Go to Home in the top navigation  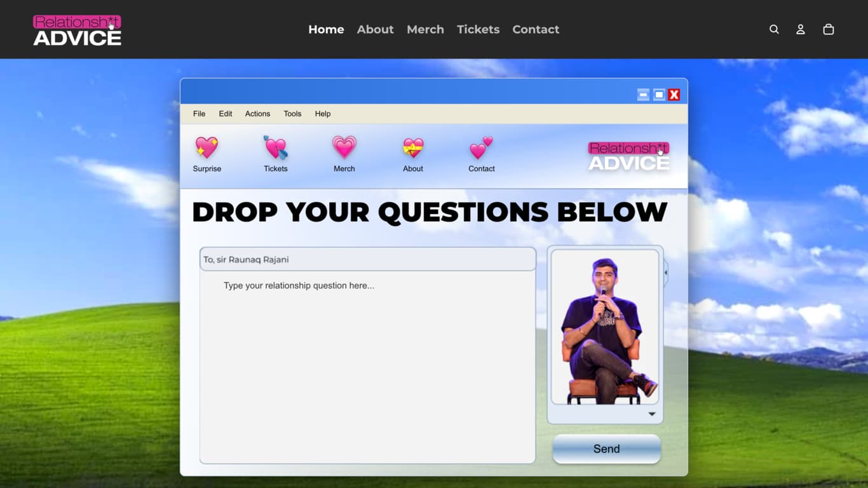click(326, 29)
